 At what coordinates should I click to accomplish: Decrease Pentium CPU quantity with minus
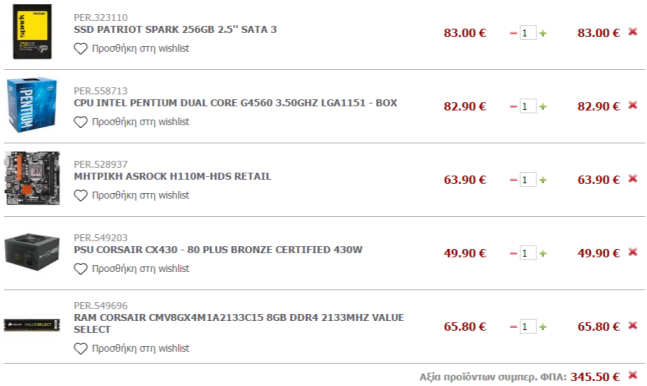(x=513, y=107)
